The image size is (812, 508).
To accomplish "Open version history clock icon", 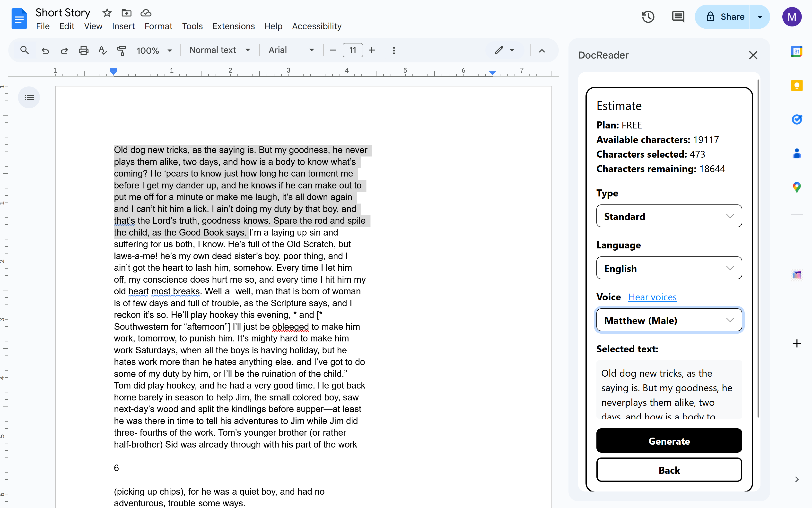I will (648, 17).
